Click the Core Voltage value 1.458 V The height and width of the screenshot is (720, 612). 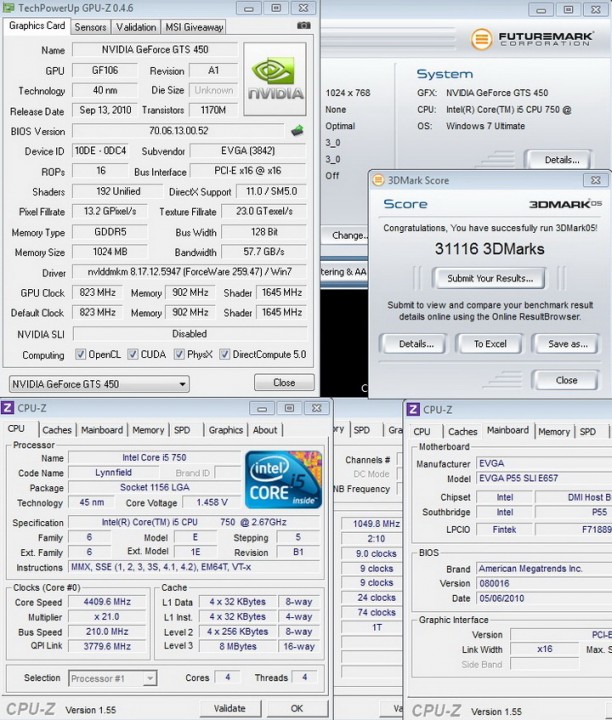[212, 502]
